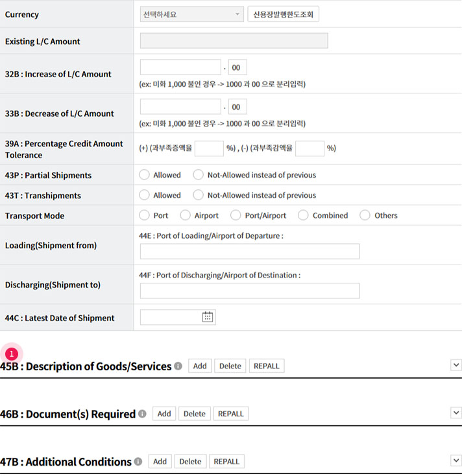
Task: Click the 신용장발행한도조회 button
Action: 283,14
